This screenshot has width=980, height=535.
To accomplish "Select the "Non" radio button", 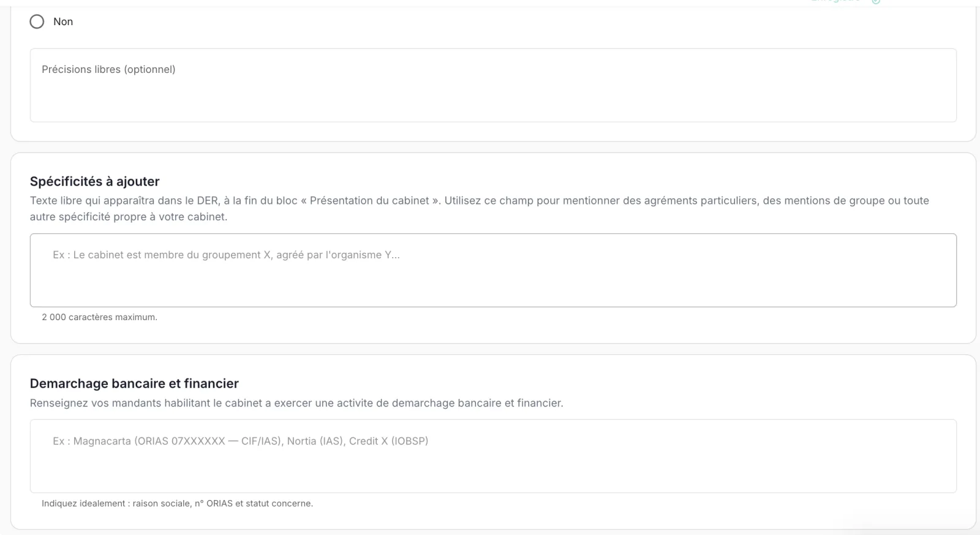I will pyautogui.click(x=37, y=21).
